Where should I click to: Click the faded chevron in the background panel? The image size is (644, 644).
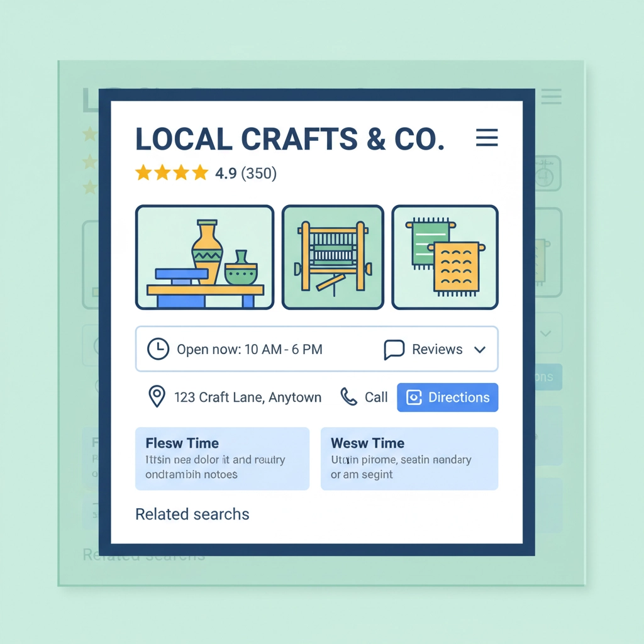(x=546, y=333)
